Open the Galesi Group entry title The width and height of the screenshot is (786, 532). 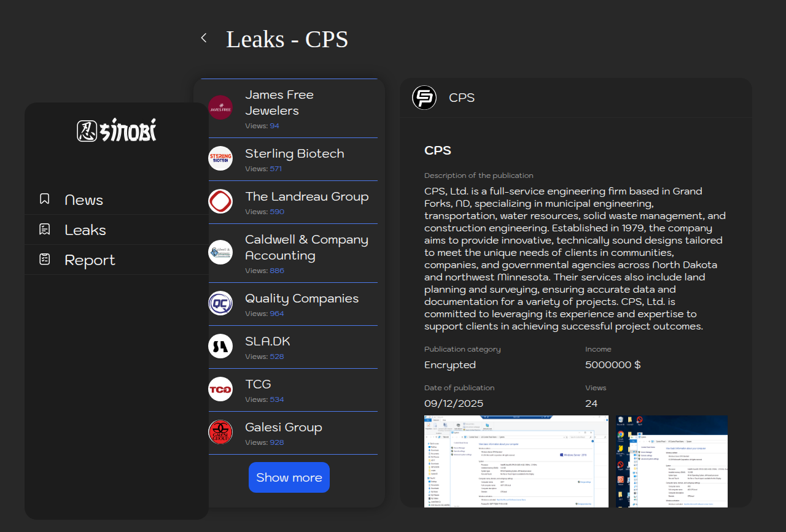click(284, 427)
